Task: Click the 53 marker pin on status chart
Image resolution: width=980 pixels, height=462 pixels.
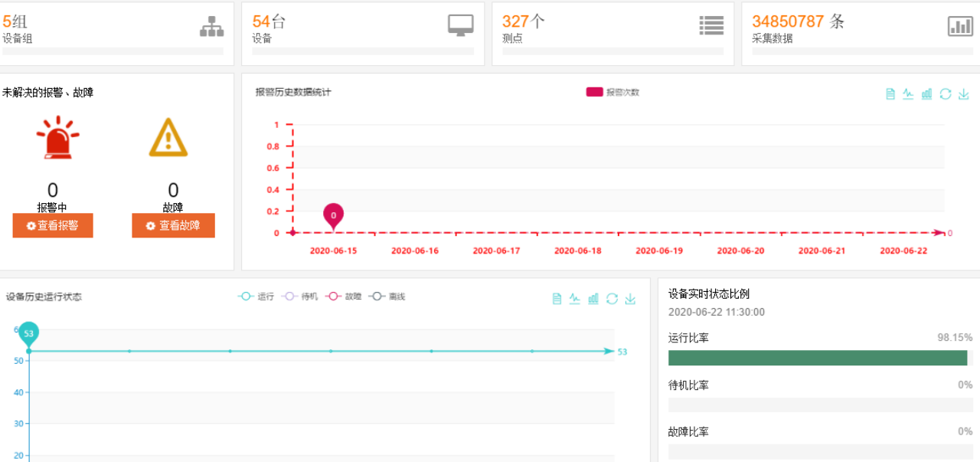Action: [29, 334]
